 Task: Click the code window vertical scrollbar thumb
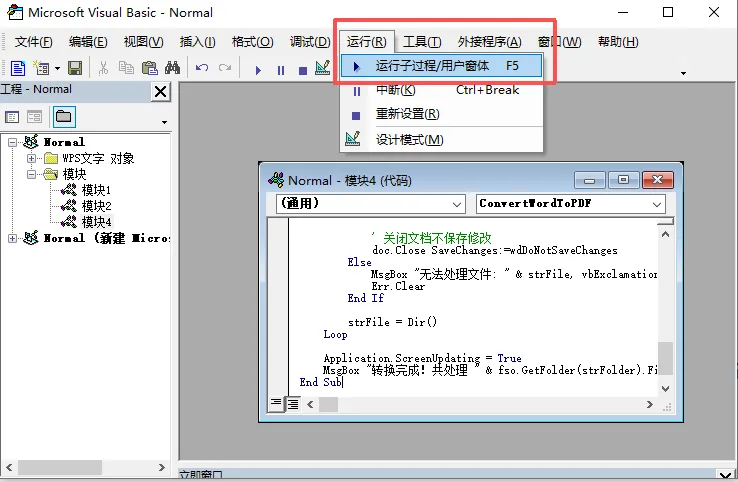(x=666, y=358)
